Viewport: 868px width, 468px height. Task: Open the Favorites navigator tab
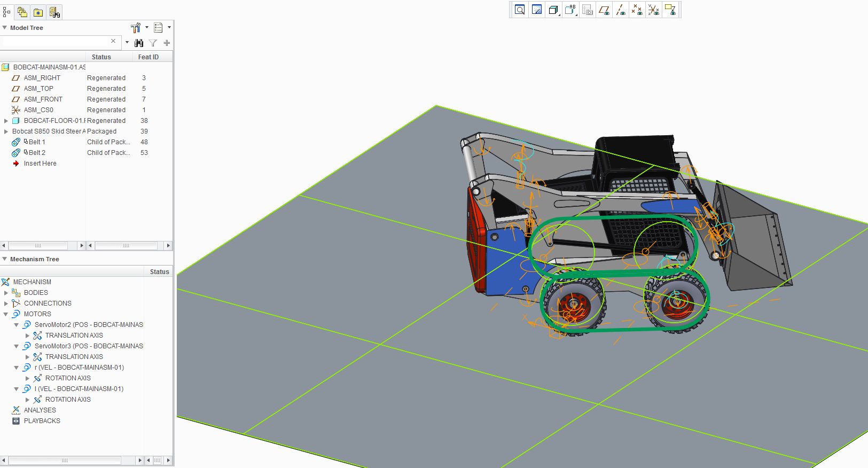pyautogui.click(x=38, y=11)
